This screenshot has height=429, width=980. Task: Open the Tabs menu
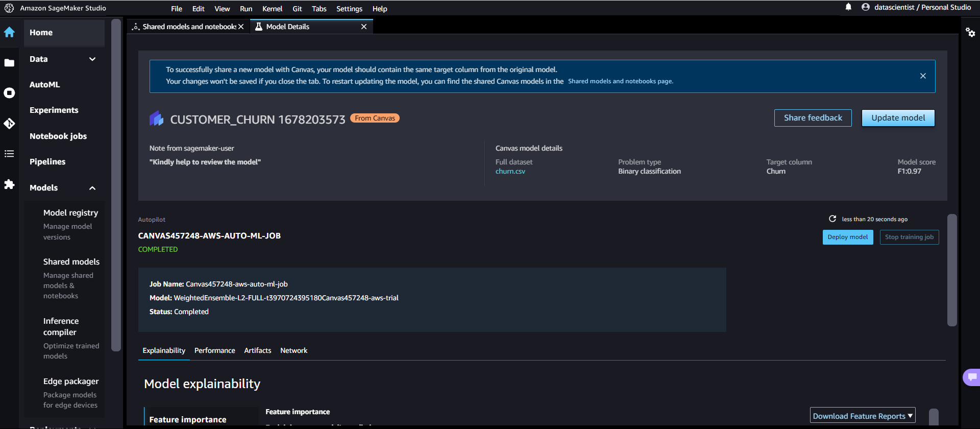coord(319,9)
